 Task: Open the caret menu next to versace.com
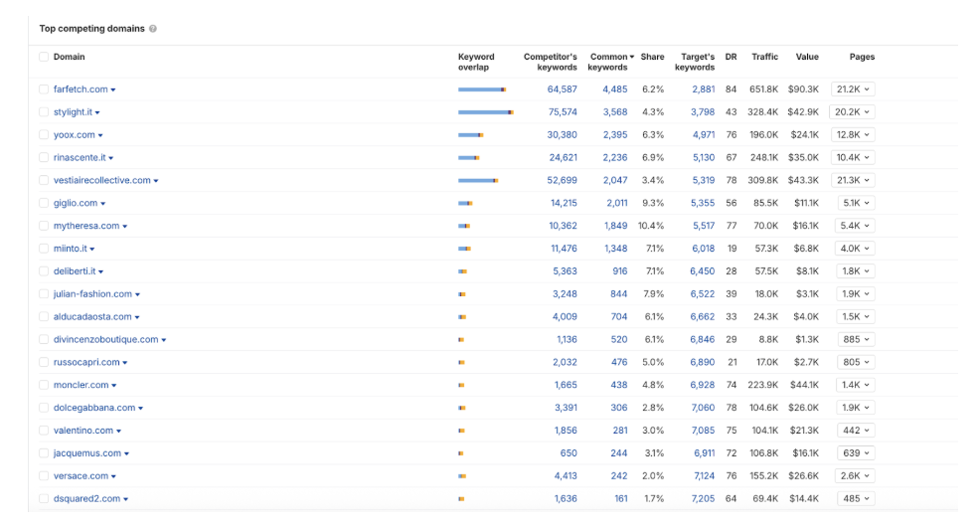pos(114,477)
